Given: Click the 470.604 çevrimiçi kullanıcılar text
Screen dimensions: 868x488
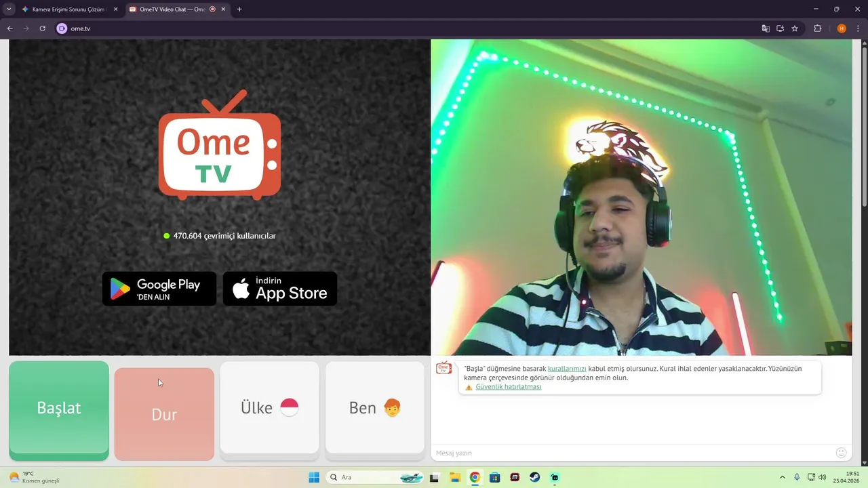Looking at the screenshot, I should point(224,236).
